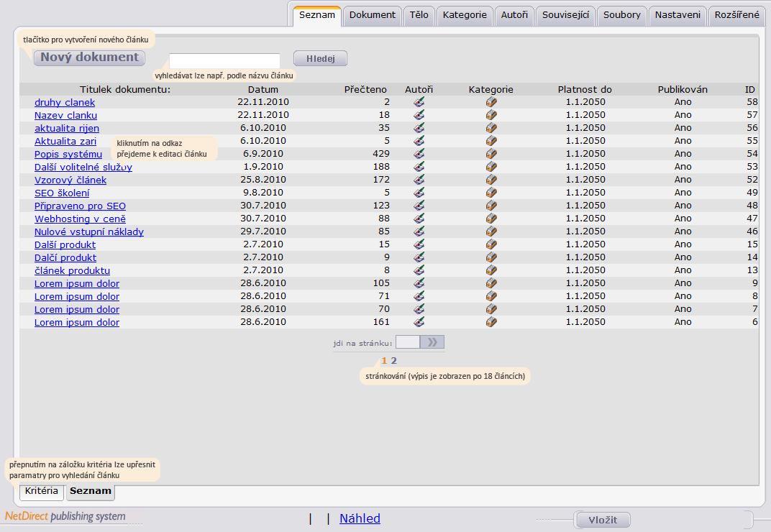Open authors icon for Připraveno pro SEO
This screenshot has height=532, width=771.
tap(419, 205)
